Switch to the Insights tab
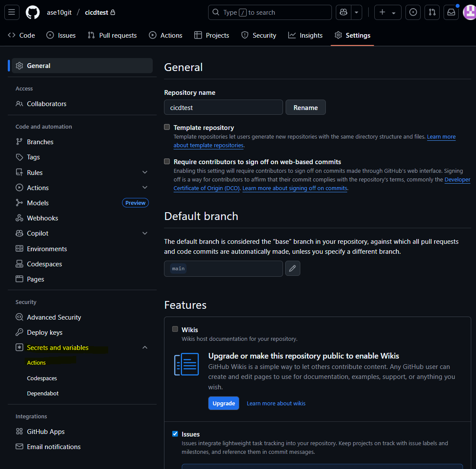The image size is (476, 469). point(306,35)
